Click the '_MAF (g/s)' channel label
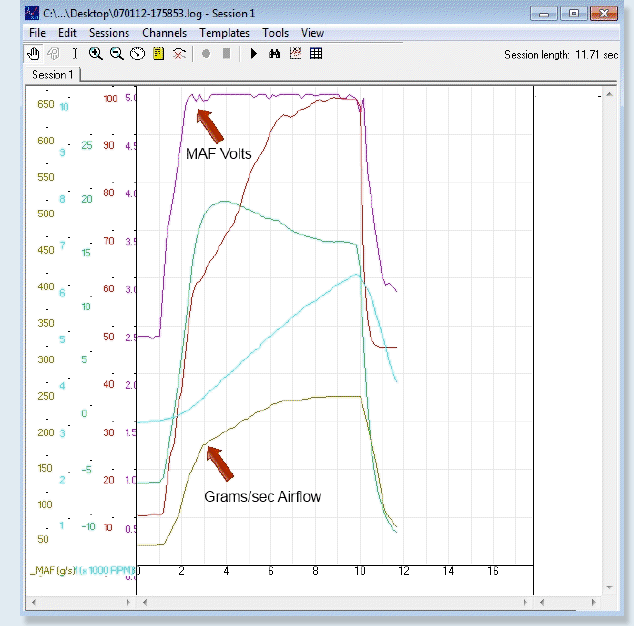 click(x=53, y=571)
